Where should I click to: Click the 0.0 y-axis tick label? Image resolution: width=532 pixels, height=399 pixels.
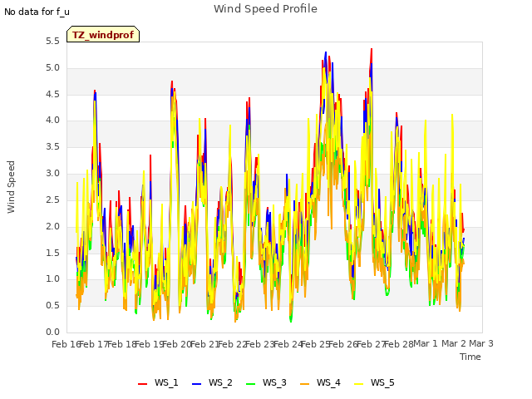pos(52,332)
